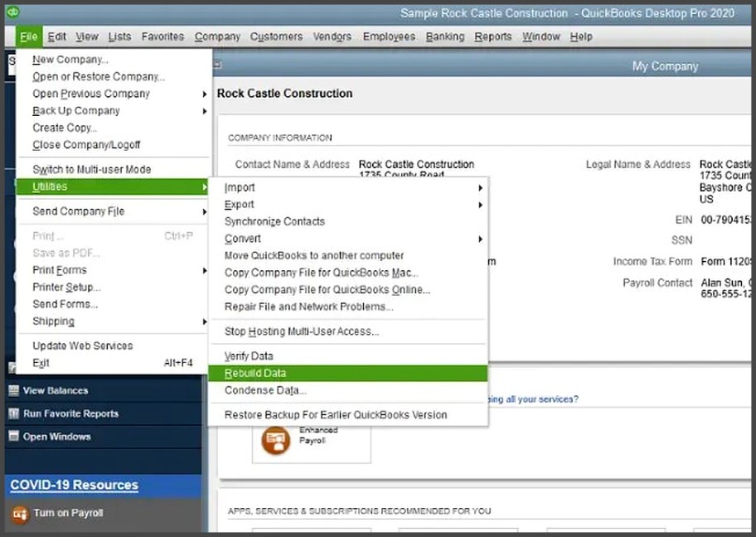Select Create Copy menu item
Screen dimensions: 756x537
(114, 128)
